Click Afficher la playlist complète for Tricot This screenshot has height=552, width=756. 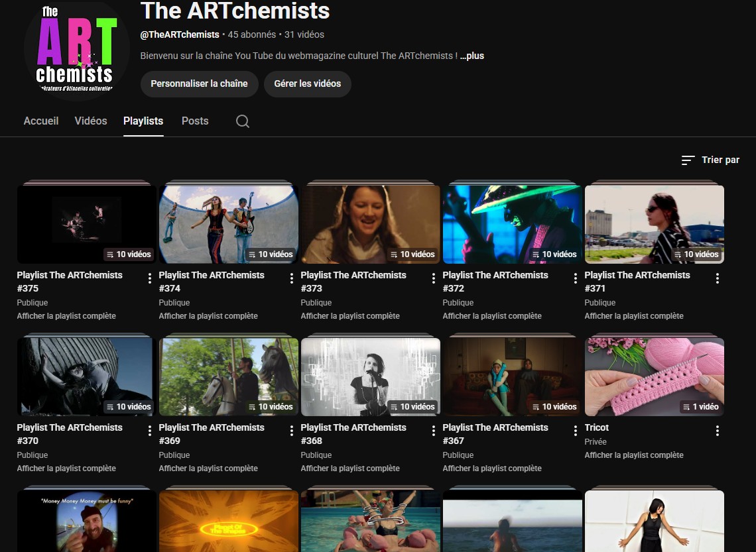tap(634, 455)
